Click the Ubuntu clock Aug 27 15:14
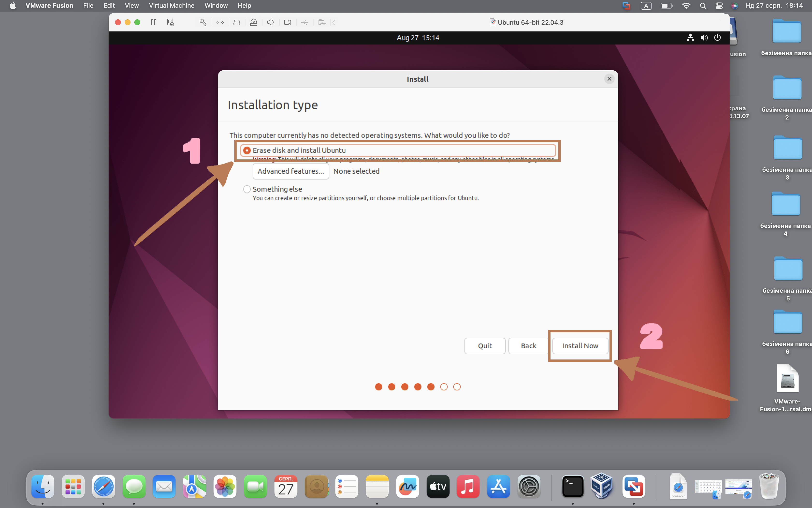Image resolution: width=812 pixels, height=508 pixels. point(418,38)
